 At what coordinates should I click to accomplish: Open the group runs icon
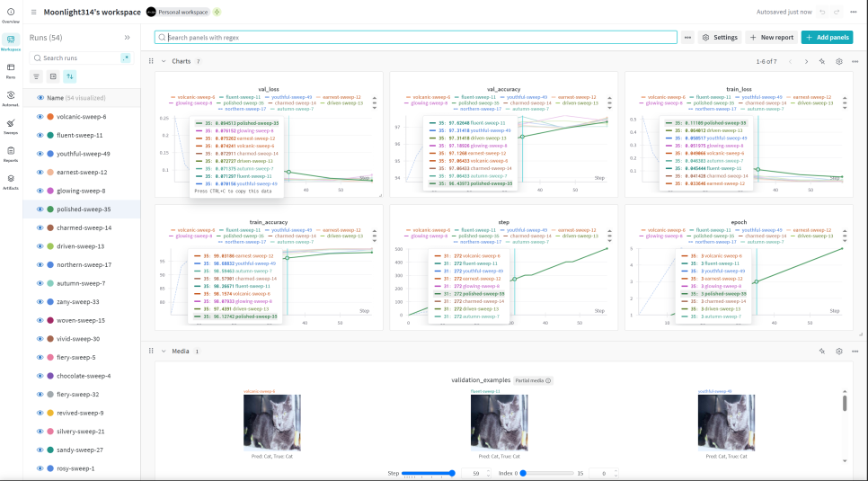pos(53,76)
